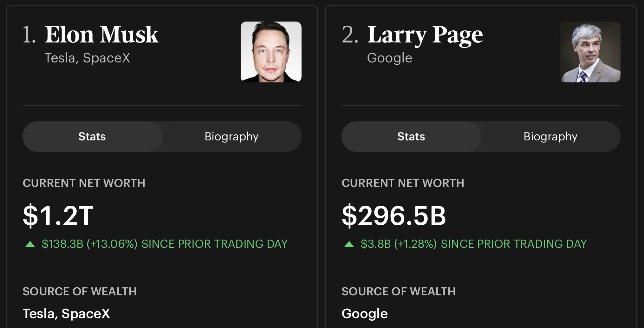The height and width of the screenshot is (328, 644).
Task: Select the Stats tab on Larry Page's card
Action: (x=411, y=137)
